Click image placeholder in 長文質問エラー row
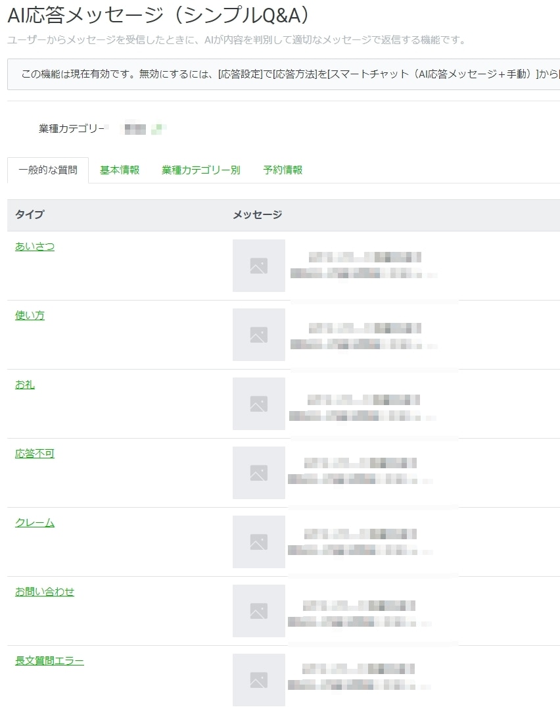Viewport: 560px width, 728px height. pos(259,680)
